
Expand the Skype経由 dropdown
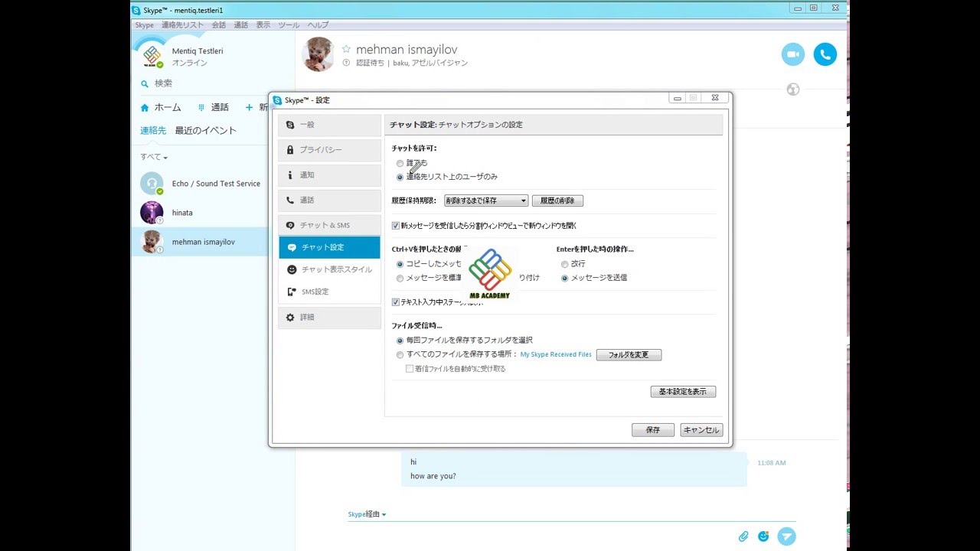367,514
